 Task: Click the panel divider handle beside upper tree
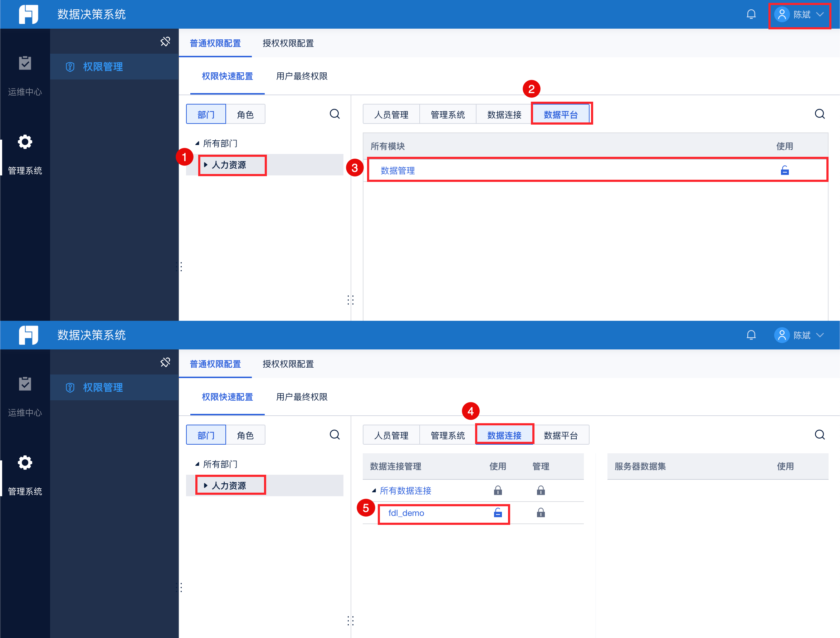coord(350,300)
